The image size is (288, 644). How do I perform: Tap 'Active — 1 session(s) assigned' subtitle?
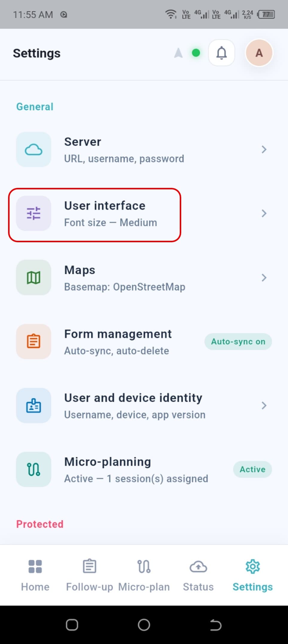(x=136, y=479)
